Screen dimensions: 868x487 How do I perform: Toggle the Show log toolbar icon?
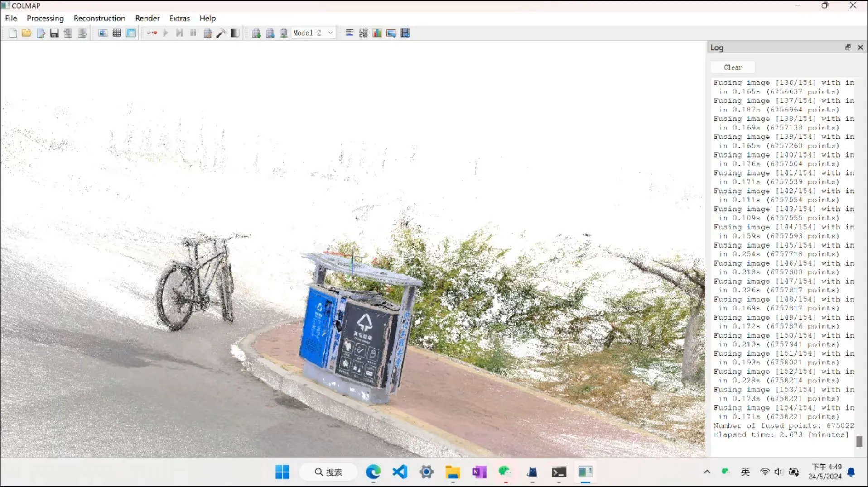(349, 33)
